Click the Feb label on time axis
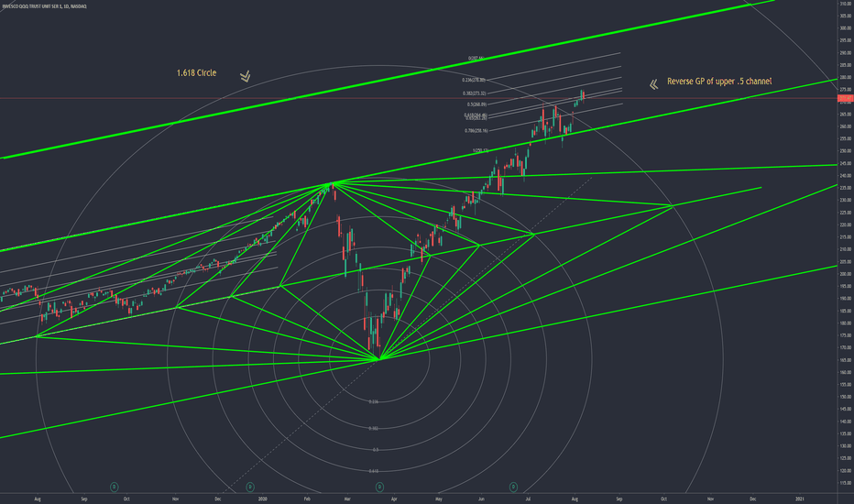This screenshot has width=854, height=504. pos(307,499)
